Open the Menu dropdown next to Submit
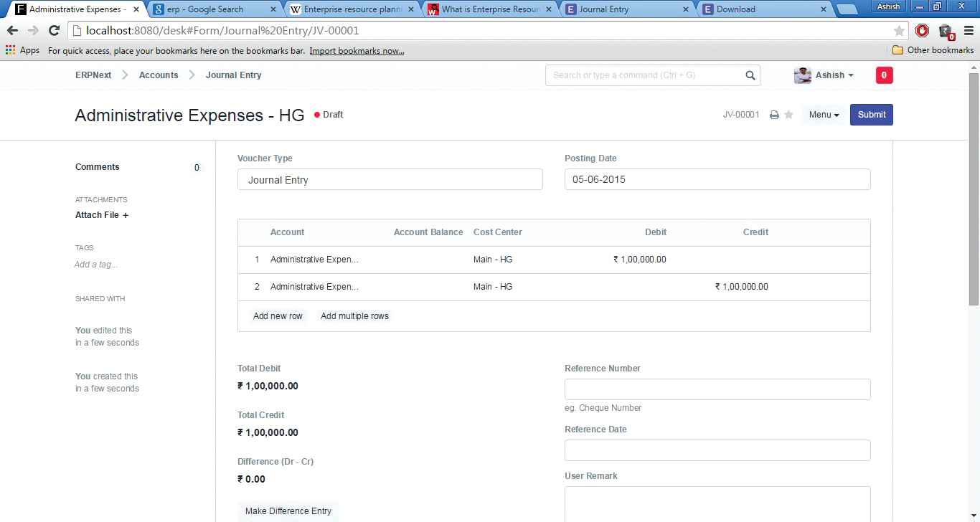 823,114
